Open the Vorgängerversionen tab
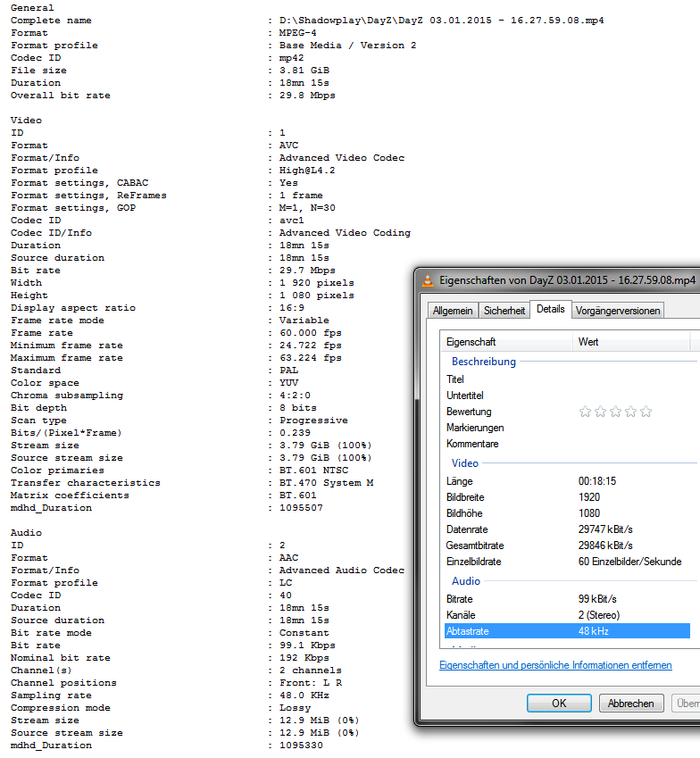The width and height of the screenshot is (700, 758). tap(618, 311)
